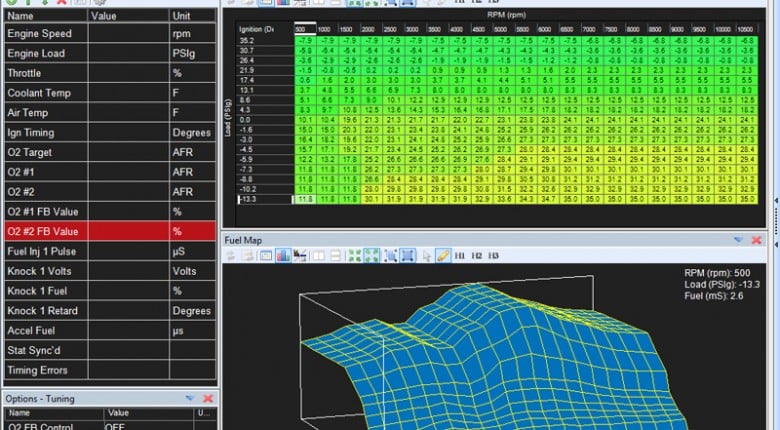Select the Engine Load row
Viewport: 780px width, 430px height.
[x=110, y=53]
